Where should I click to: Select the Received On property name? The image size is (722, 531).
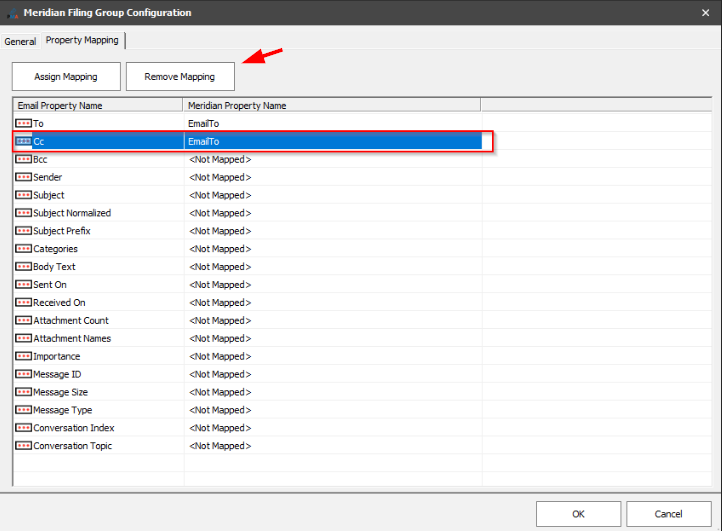coord(59,303)
